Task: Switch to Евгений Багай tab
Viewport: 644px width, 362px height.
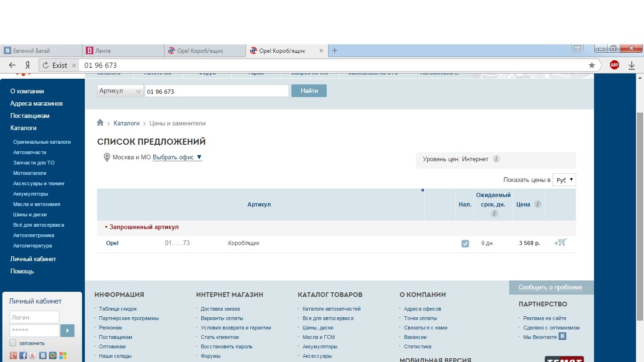Action: (x=41, y=50)
